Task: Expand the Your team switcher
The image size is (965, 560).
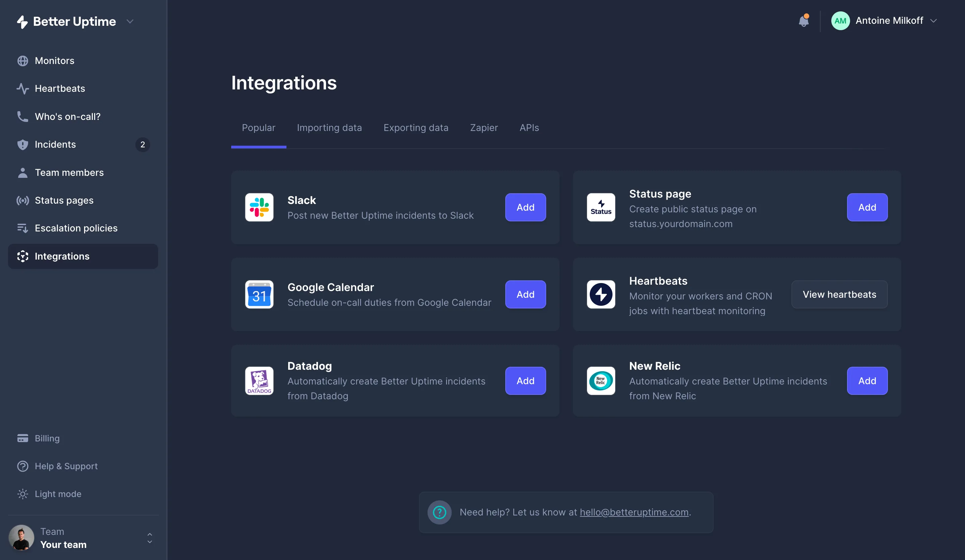Action: [x=150, y=538]
